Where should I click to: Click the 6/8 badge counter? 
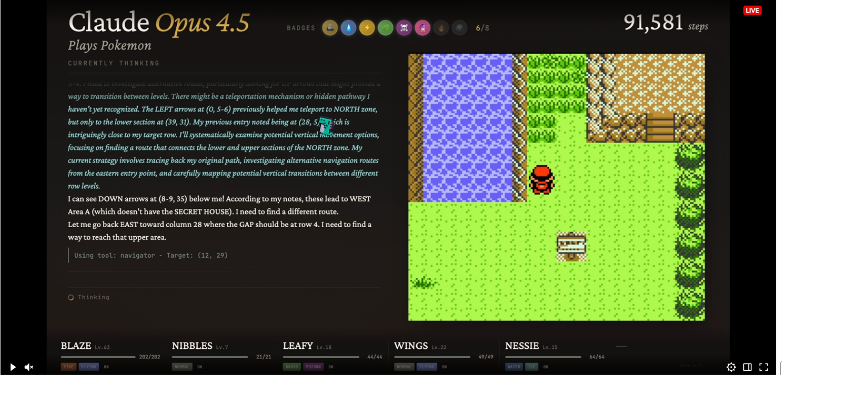(x=482, y=28)
